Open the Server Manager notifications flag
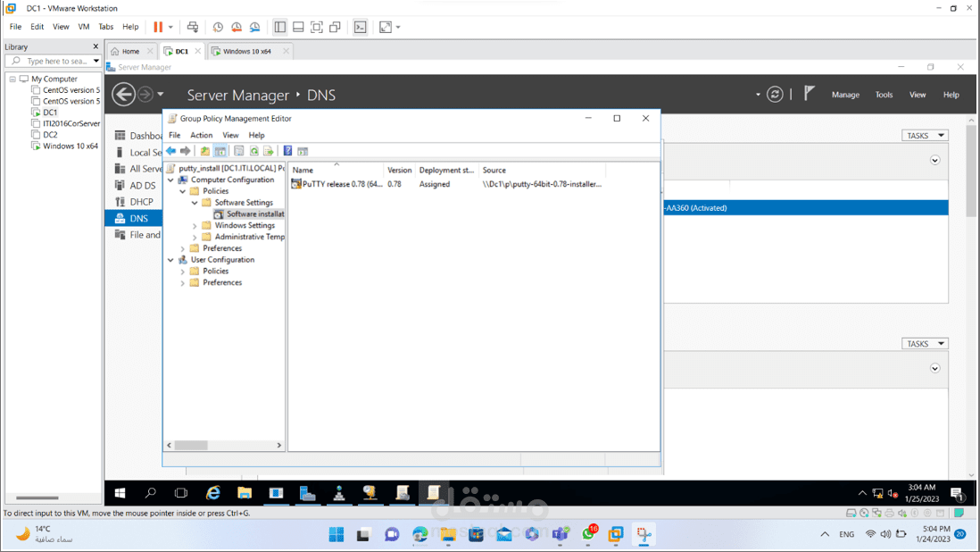The width and height of the screenshot is (980, 552). 809,94
